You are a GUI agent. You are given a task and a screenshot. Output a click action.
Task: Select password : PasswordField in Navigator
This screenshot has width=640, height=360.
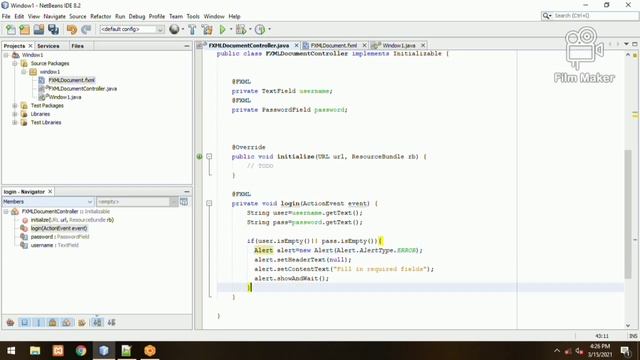tap(60, 237)
